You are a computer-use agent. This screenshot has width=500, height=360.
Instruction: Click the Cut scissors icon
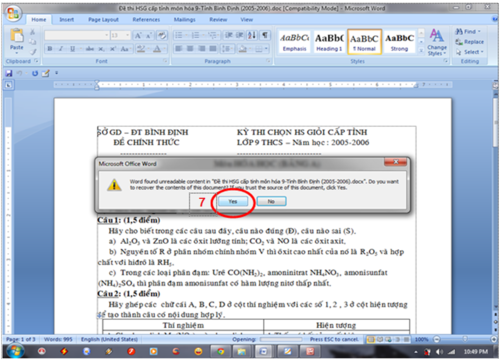point(33,32)
